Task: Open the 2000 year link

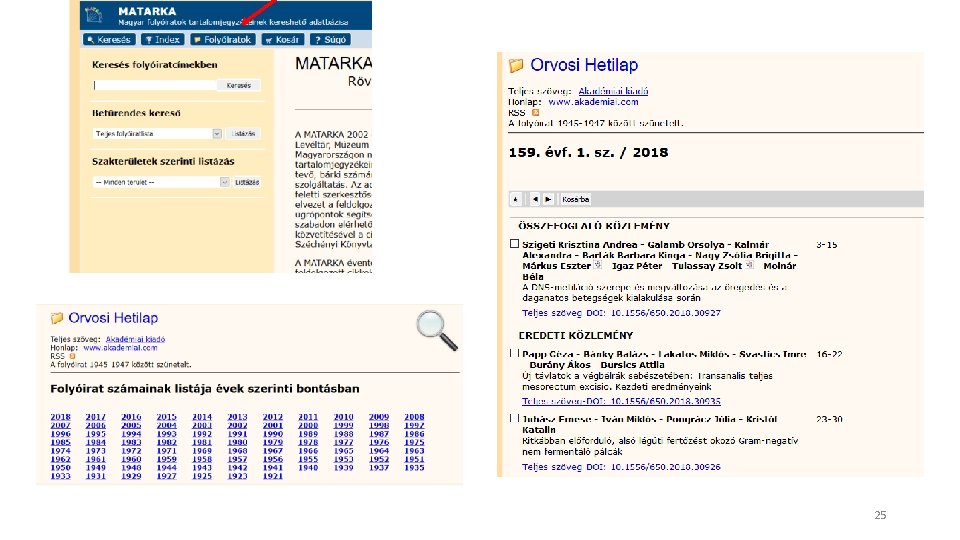Action: coord(308,426)
